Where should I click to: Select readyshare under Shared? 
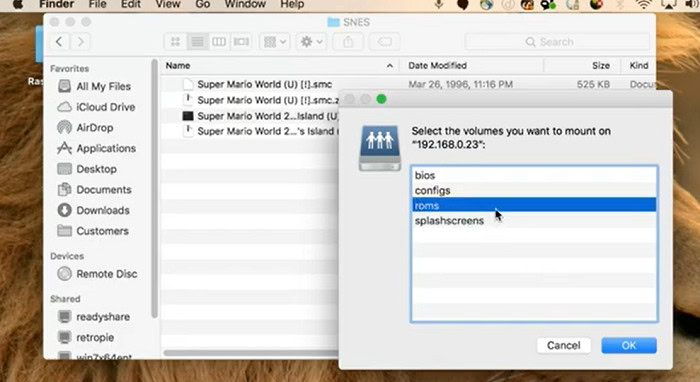pos(94,317)
